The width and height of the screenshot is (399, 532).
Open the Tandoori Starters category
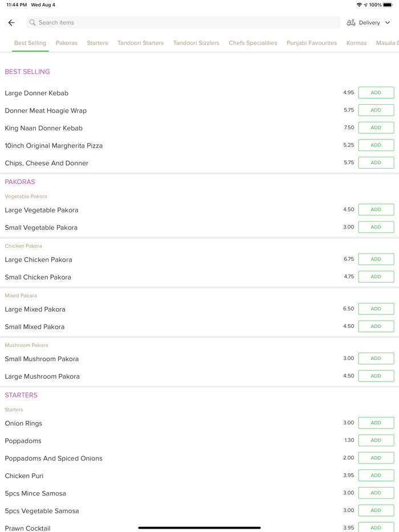(140, 43)
